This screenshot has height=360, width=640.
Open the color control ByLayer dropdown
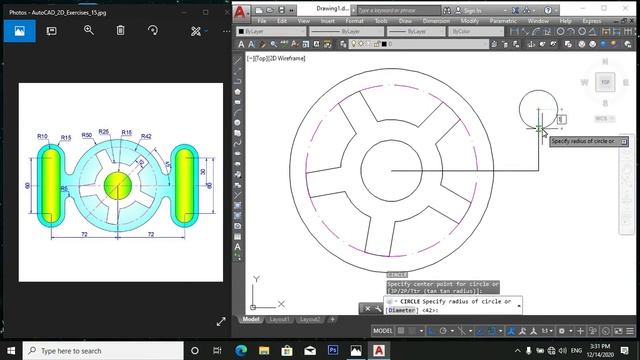(271, 31)
